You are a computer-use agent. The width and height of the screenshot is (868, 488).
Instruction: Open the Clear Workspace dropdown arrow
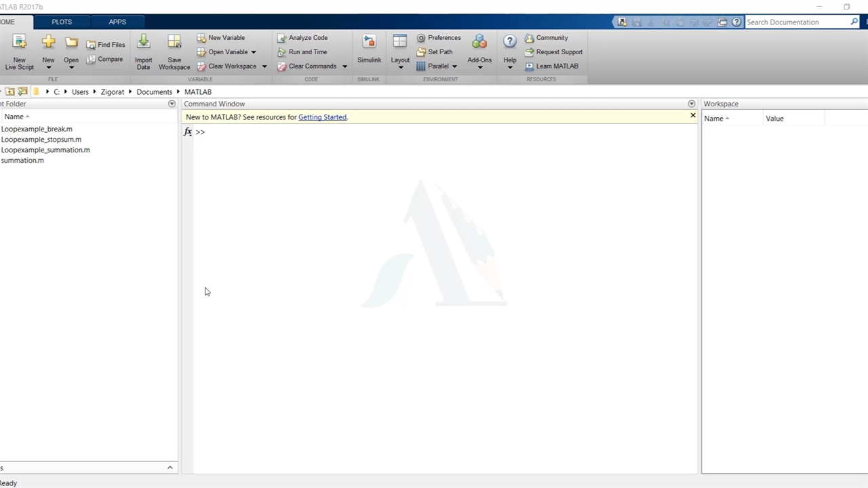tap(264, 66)
